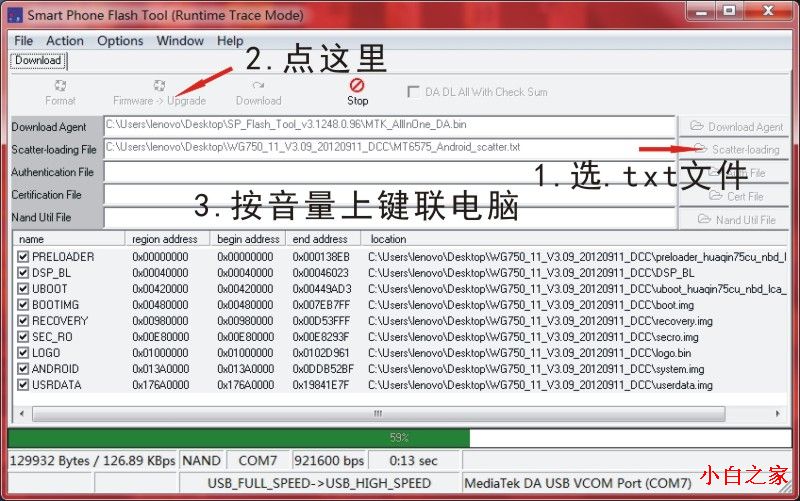Select the userdata.img location path
800x501 pixels.
540,385
